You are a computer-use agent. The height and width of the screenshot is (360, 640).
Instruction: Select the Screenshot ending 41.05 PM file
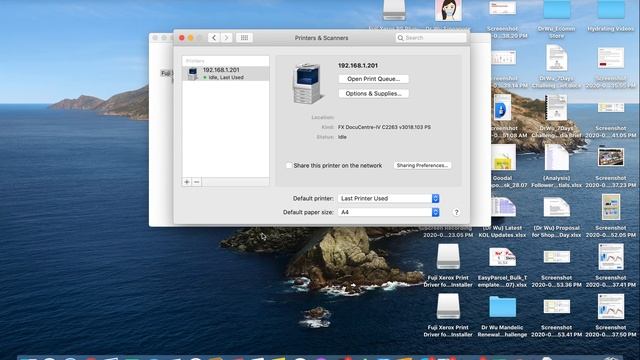point(611,108)
